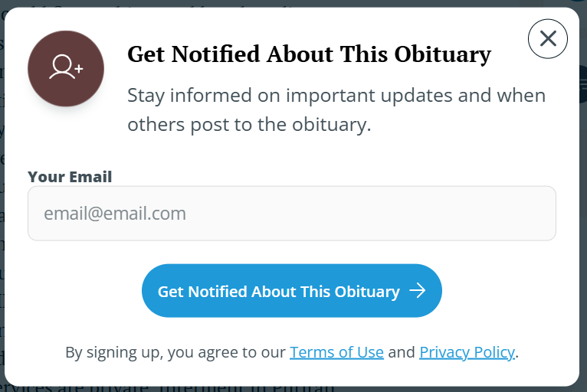Click the partially hidden dark circle behind dialog
Screen dimensions: 587x392
[583, 83]
